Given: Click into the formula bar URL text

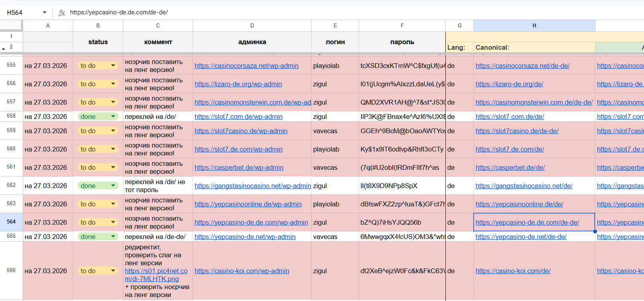Looking at the screenshot, I should 119,12.
